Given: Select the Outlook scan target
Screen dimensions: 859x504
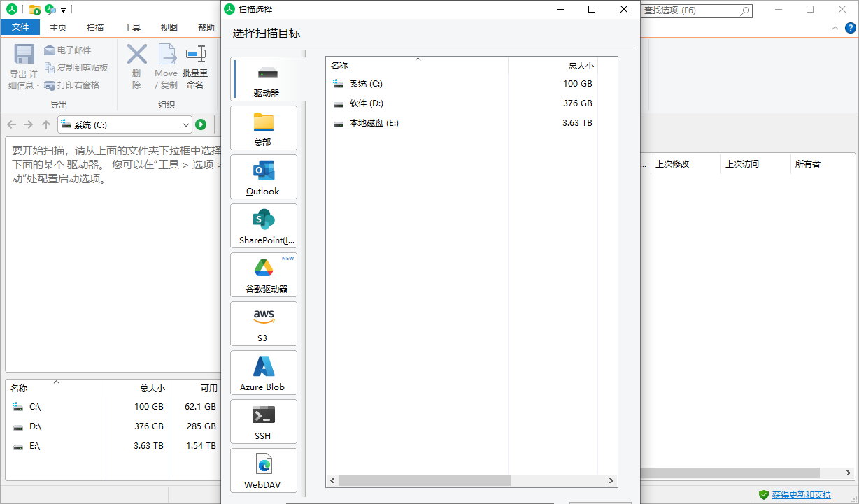Looking at the screenshot, I should (263, 176).
